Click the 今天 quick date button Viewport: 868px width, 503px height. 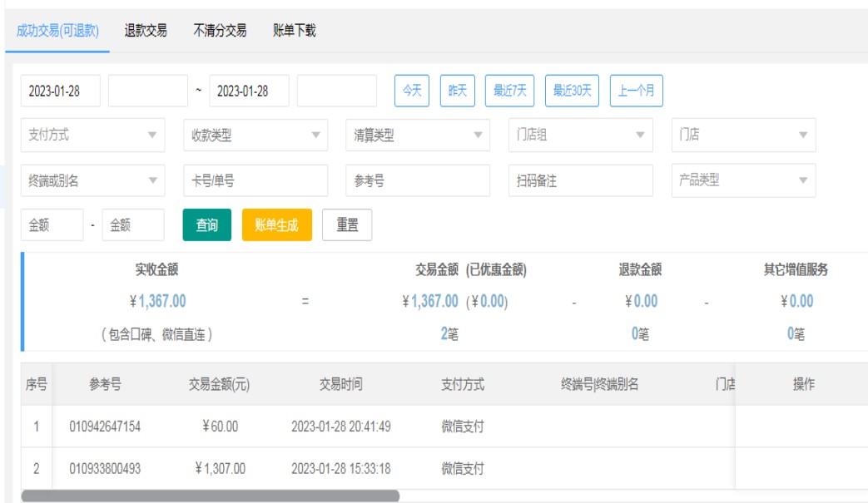pyautogui.click(x=411, y=91)
